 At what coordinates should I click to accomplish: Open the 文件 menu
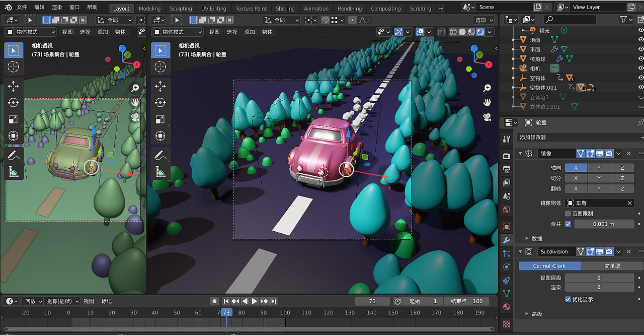pos(22,8)
